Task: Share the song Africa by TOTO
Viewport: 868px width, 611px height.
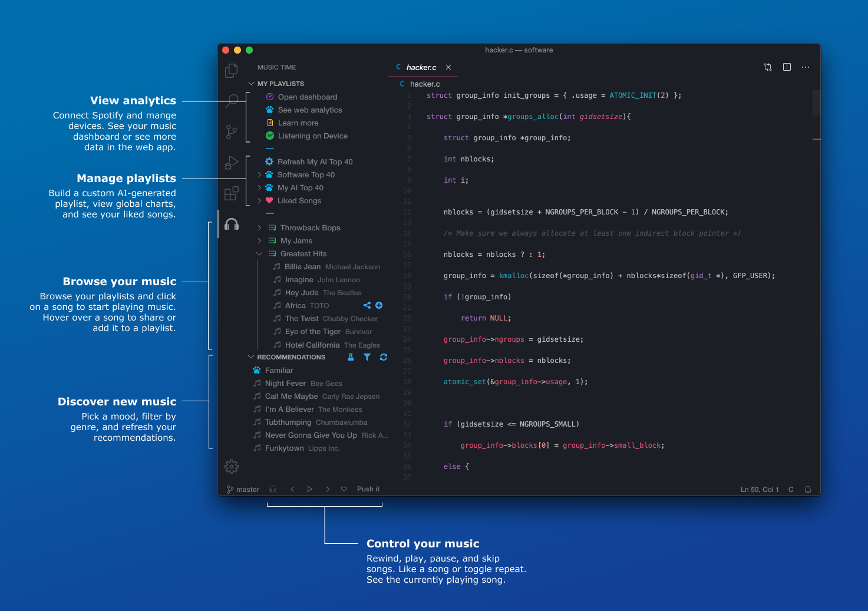Action: tap(367, 305)
